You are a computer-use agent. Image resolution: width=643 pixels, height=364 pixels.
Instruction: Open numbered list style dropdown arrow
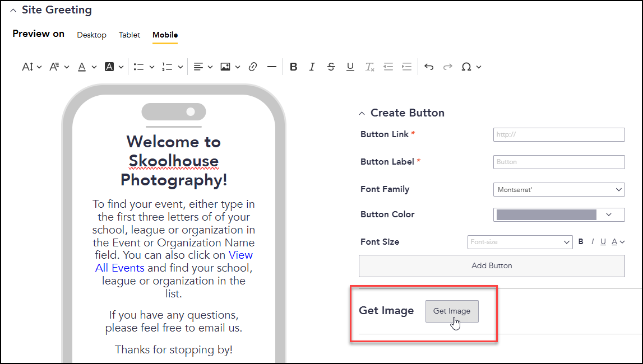click(181, 67)
